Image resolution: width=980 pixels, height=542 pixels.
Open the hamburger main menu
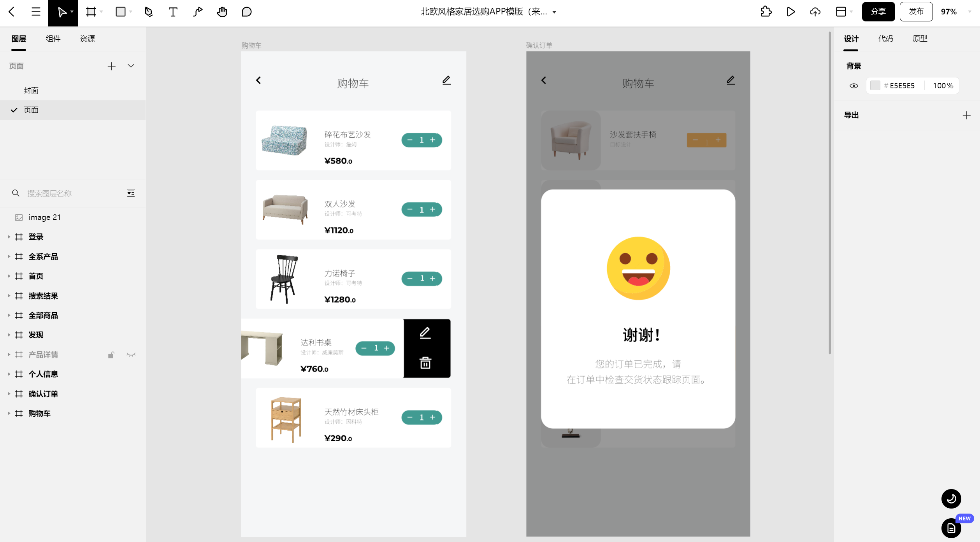[x=36, y=12]
